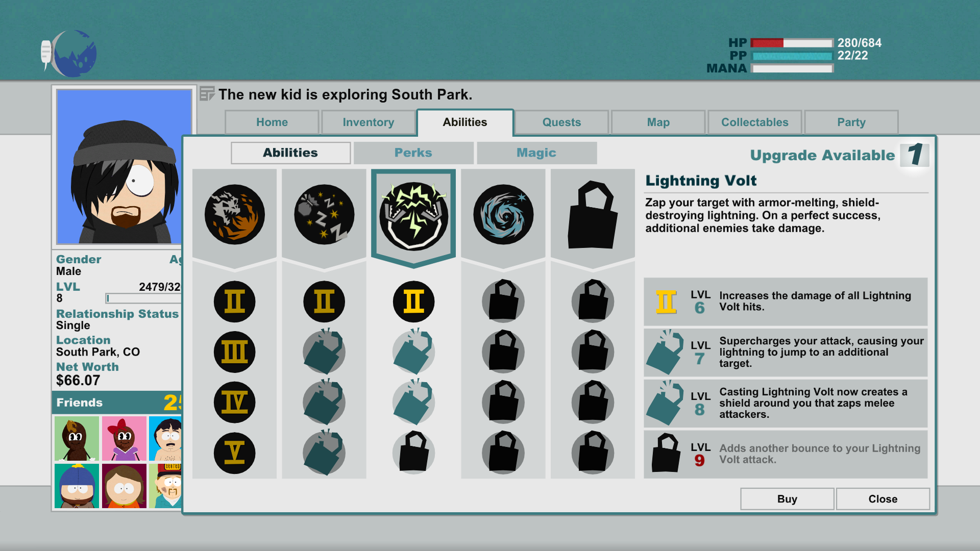The height and width of the screenshot is (551, 980).
Task: Select the LVL 7 supercharge upgrade row
Action: click(x=786, y=352)
